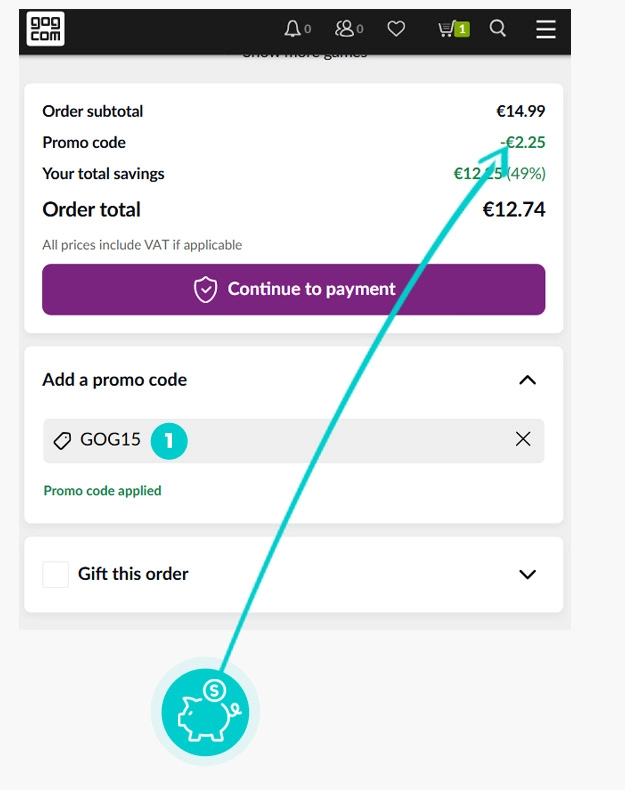This screenshot has height=790, width=625.
Task: Click the Add a promo code heading
Action: tap(115, 380)
